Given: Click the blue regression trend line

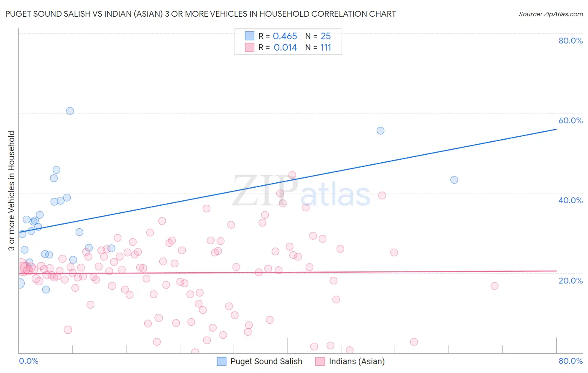Looking at the screenshot, I should click(x=288, y=181).
